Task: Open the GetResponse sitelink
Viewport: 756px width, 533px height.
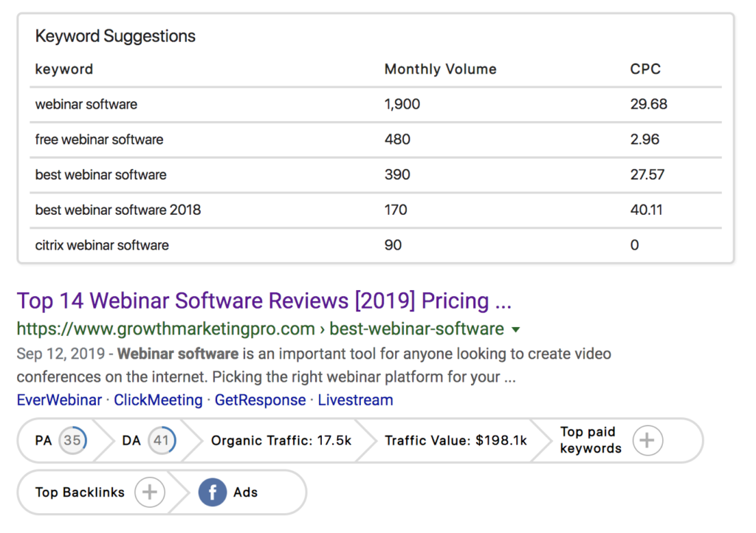Action: pos(260,400)
